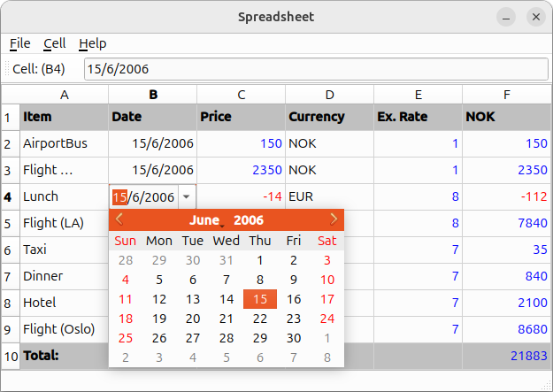
Task: Open the date dropdown arrow in cell B4
Action: [x=187, y=196]
